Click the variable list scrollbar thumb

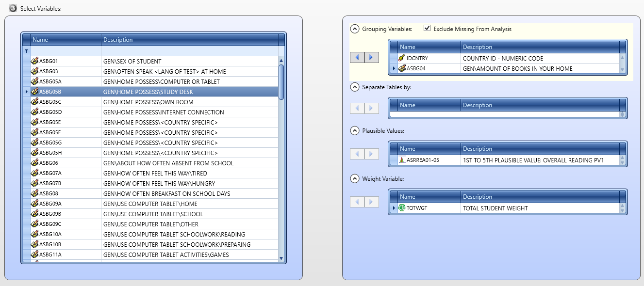click(x=281, y=82)
